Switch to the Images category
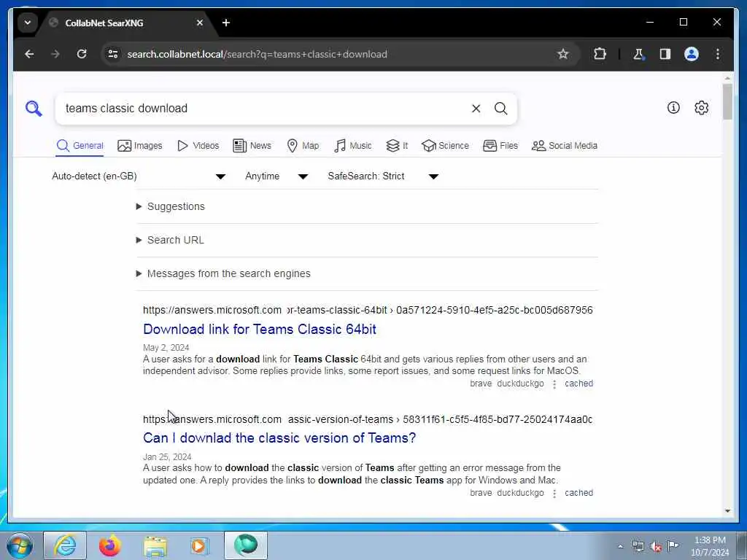Screen dimensions: 747x560 [140, 146]
